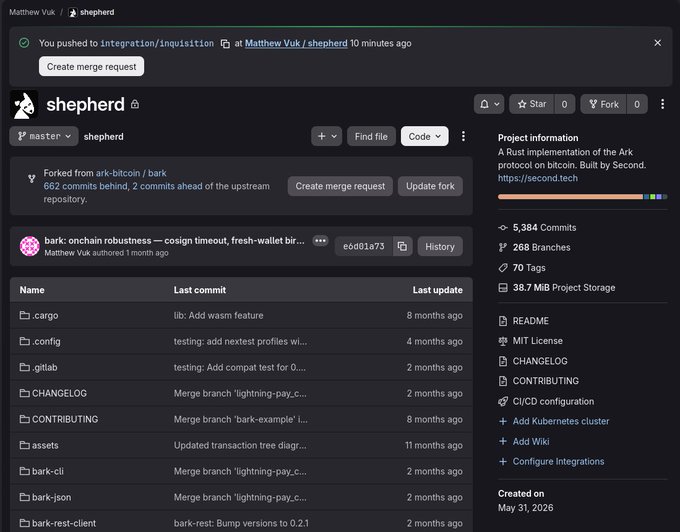Click the Update fork button
The image size is (680, 532).
430,186
